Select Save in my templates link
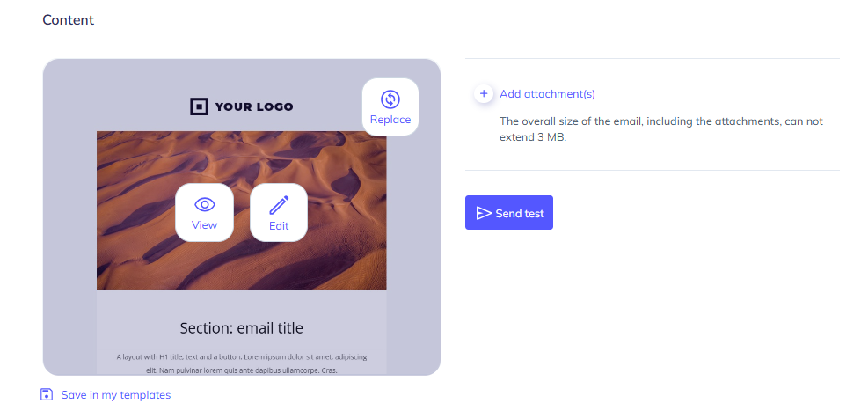This screenshot has height=418, width=868. pos(116,395)
